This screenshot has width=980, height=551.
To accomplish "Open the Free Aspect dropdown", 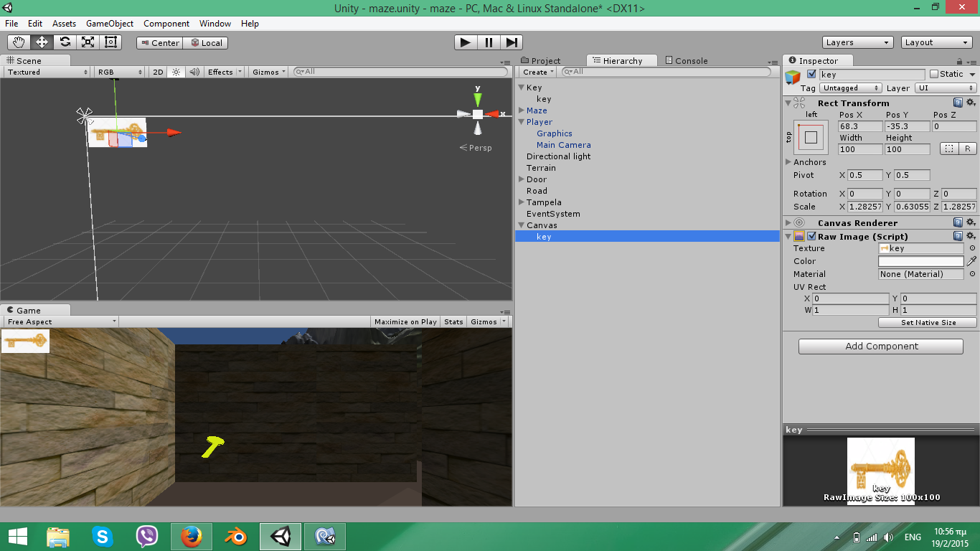I will tap(60, 321).
